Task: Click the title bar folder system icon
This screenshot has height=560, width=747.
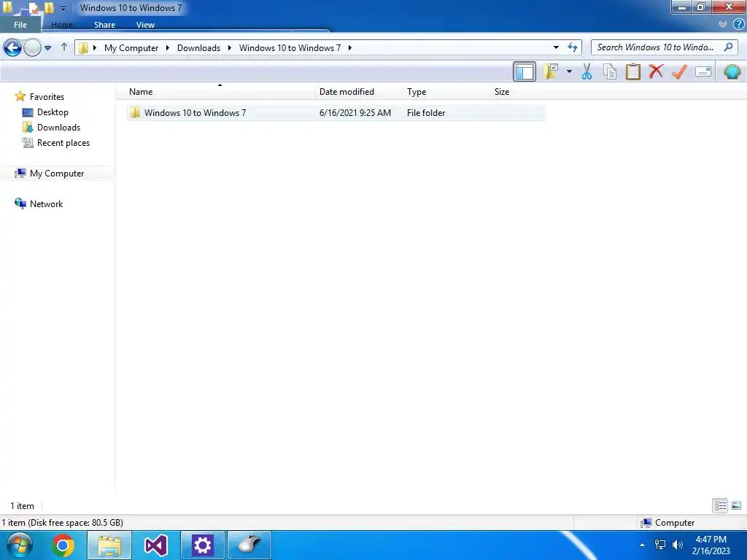Action: click(x=7, y=7)
